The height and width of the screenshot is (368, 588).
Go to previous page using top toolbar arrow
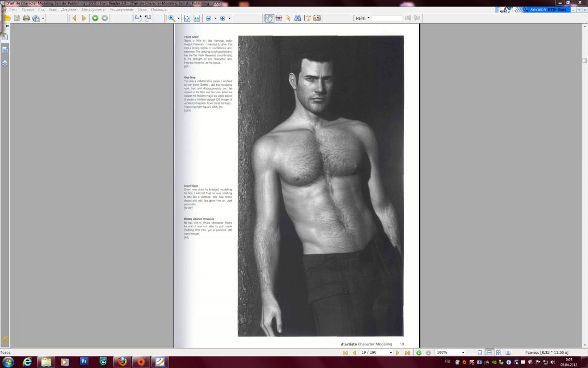[74, 18]
